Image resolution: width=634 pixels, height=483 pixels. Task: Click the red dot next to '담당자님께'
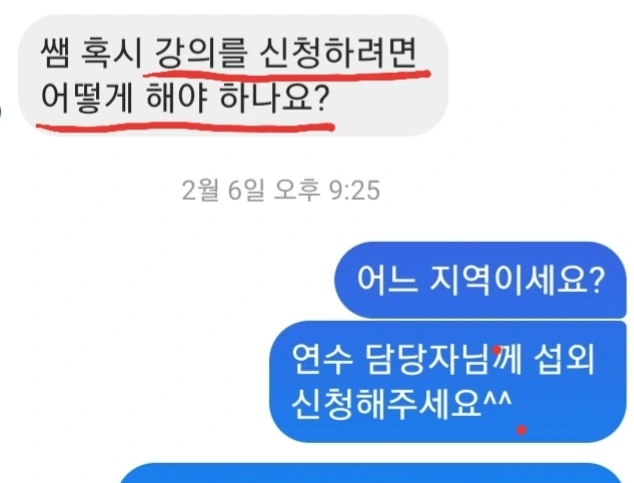[497, 349]
